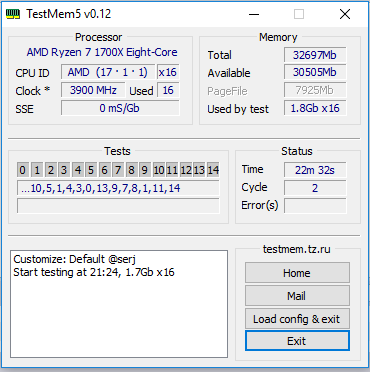Click the PageFile value 7925Mb
The height and width of the screenshot is (372, 370).
(315, 90)
